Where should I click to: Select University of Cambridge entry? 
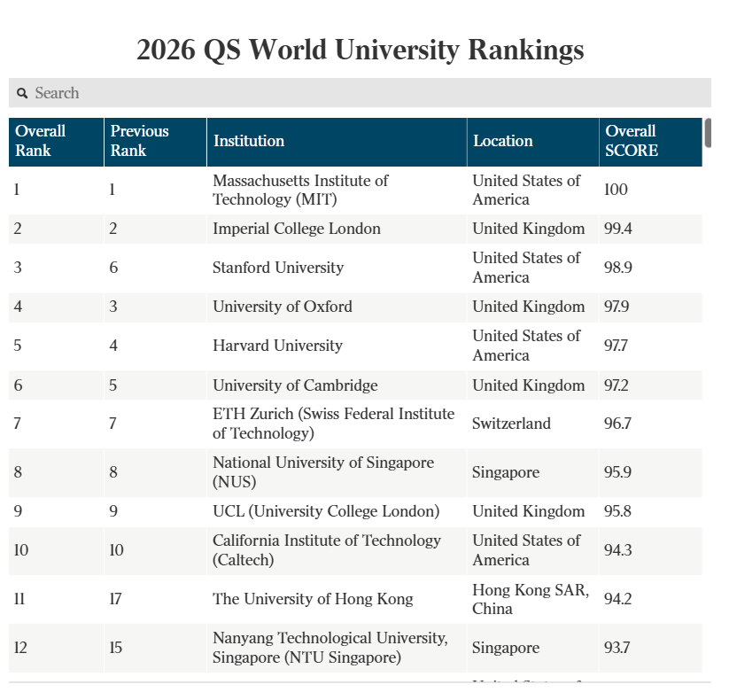(x=294, y=385)
